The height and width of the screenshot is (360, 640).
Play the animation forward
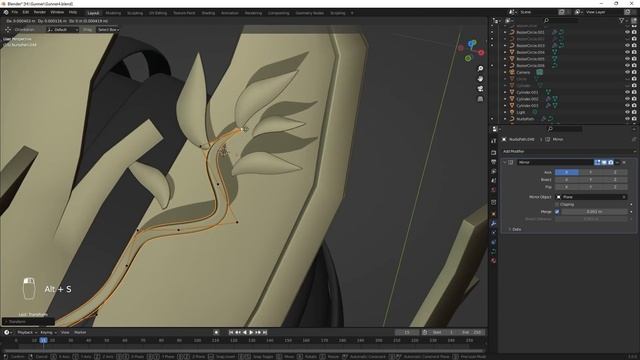point(251,333)
